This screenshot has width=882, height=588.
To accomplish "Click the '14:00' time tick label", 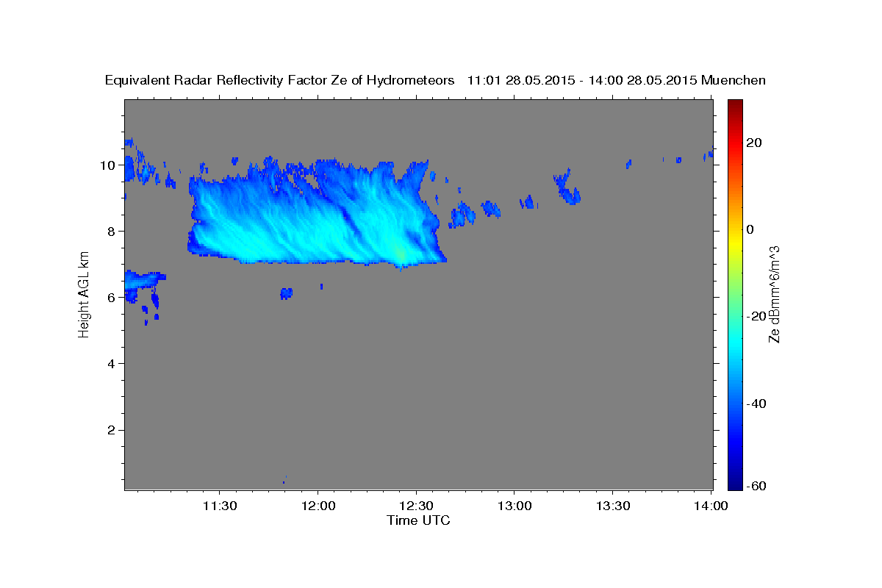I will pos(711,506).
